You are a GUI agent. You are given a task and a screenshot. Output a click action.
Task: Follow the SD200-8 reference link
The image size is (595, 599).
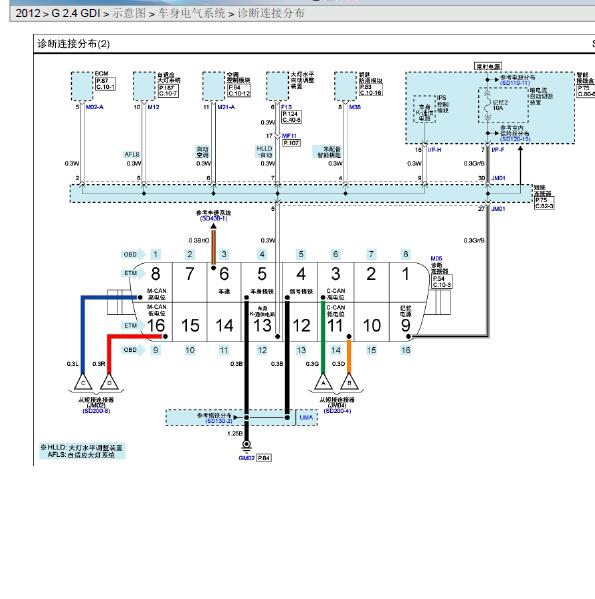(x=96, y=411)
